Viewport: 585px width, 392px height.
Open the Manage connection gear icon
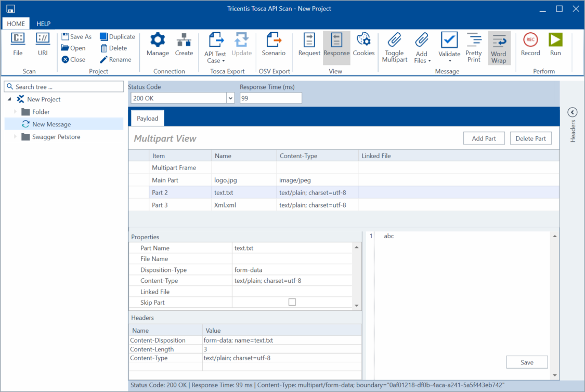pos(158,40)
